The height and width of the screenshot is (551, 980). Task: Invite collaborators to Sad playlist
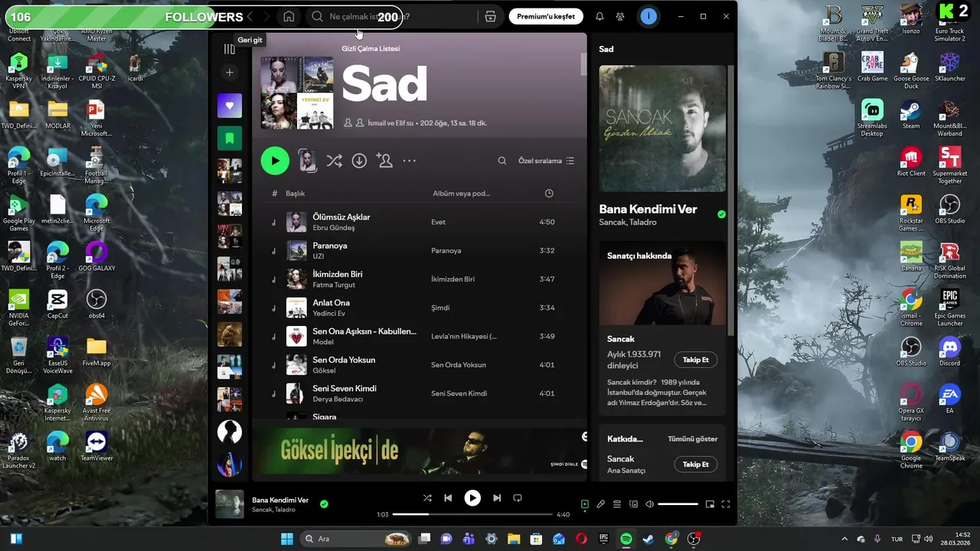[x=384, y=161]
